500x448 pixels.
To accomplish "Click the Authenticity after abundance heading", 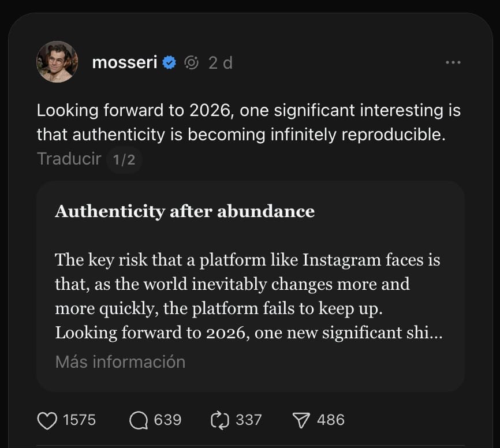I will 185,211.
